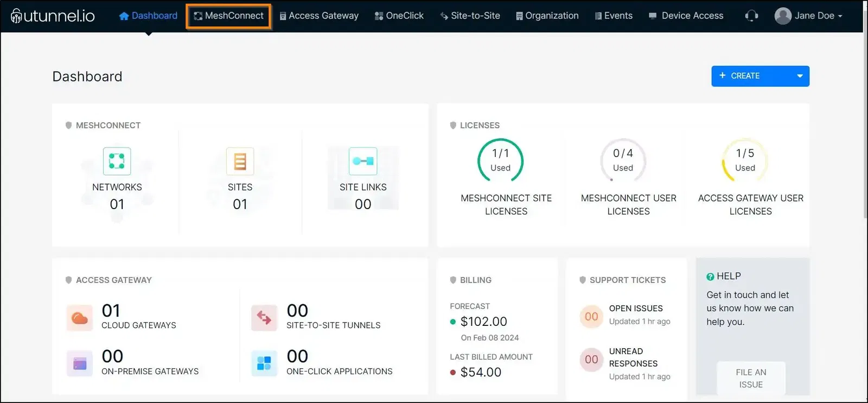Click the Device Access monitor icon

[x=653, y=16]
